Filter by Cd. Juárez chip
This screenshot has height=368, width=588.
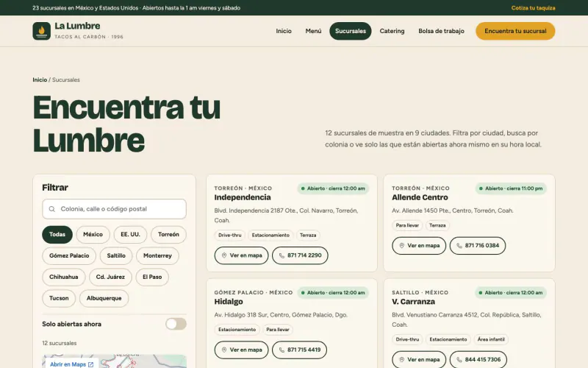tap(110, 277)
